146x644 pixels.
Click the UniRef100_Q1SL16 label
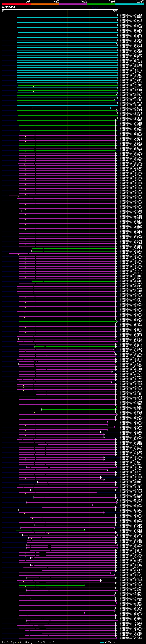tap(131, 93)
